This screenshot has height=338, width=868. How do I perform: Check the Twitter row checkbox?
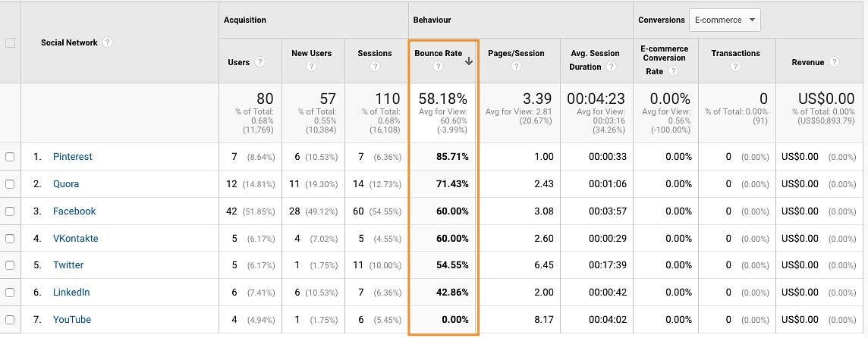pyautogui.click(x=10, y=265)
